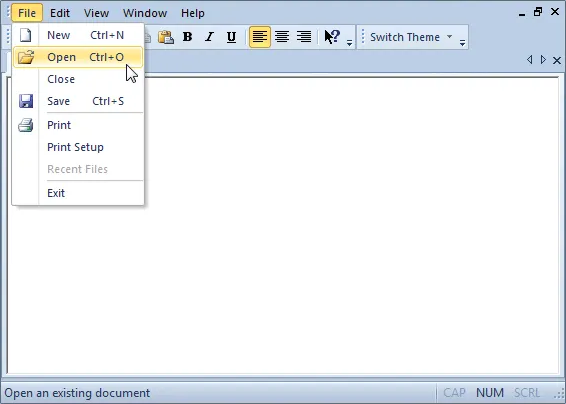
Task: Click the Print printer icon
Action: (x=26, y=125)
